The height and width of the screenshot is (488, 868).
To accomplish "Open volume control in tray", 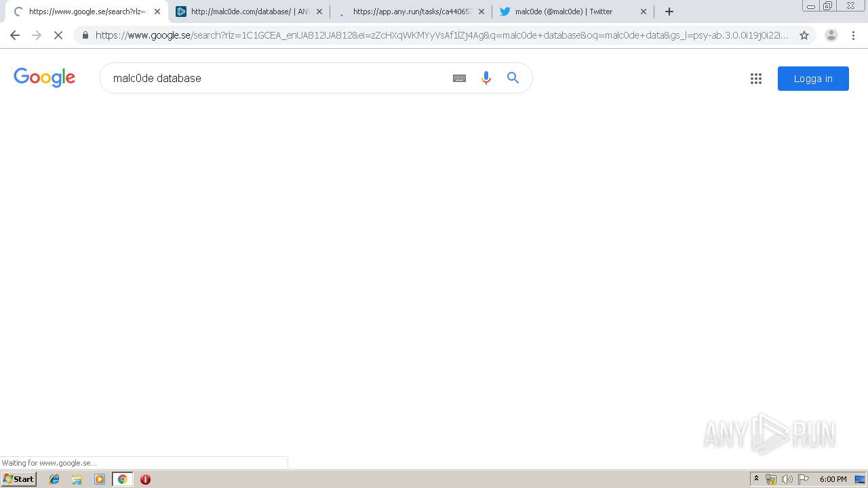I will click(787, 479).
